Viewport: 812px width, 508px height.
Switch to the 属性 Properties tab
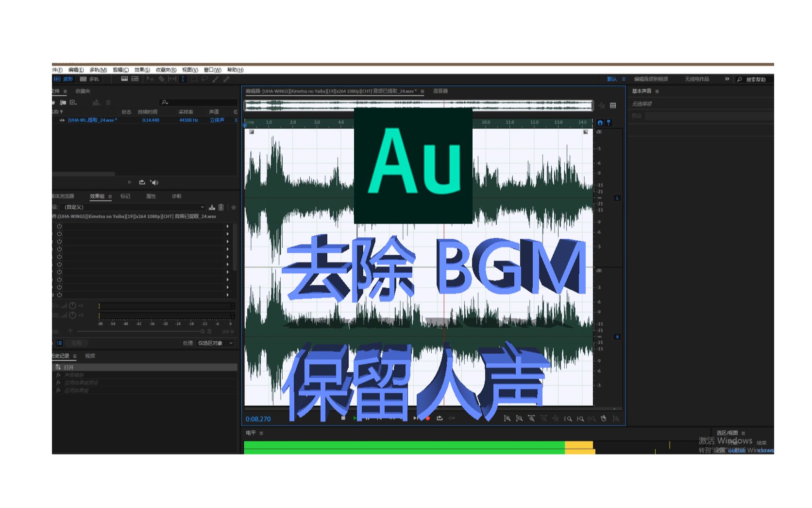click(151, 196)
